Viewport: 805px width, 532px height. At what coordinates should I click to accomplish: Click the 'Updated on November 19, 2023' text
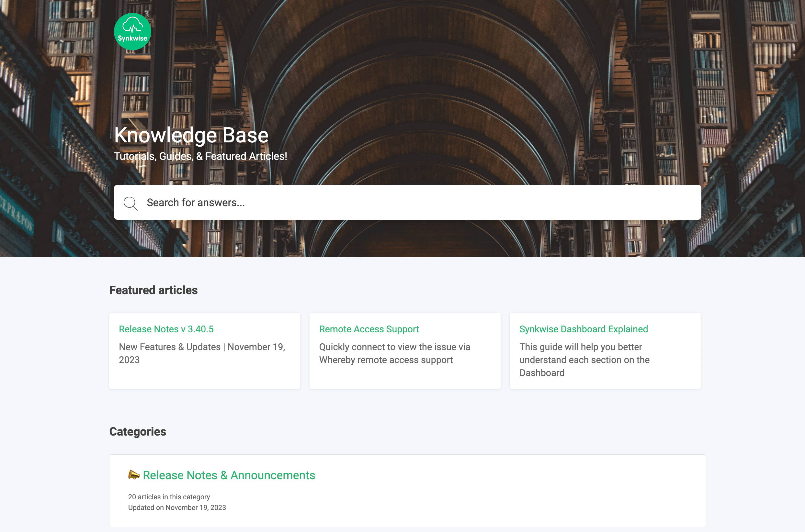click(177, 508)
